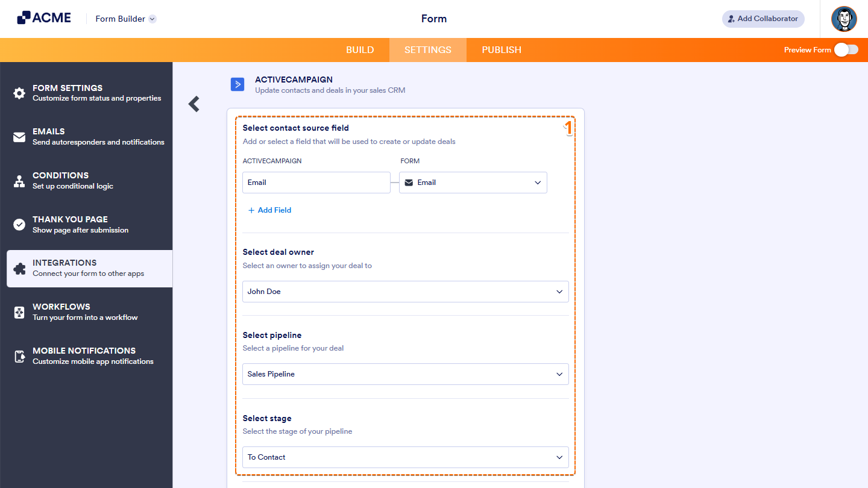Image resolution: width=868 pixels, height=488 pixels.
Task: Click the Mobile Notifications phone icon
Action: pyautogui.click(x=19, y=355)
